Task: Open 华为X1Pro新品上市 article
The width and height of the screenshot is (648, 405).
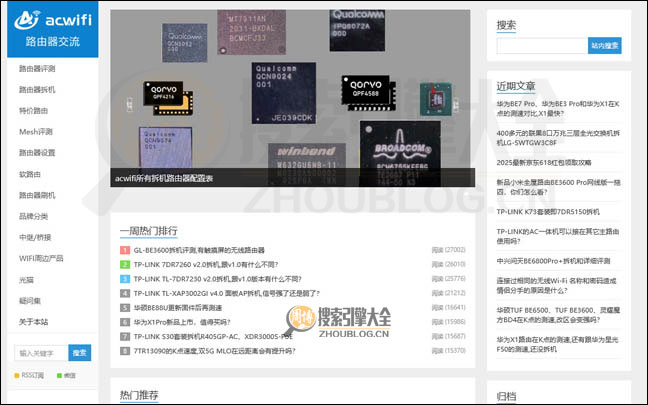Action: pos(182,322)
